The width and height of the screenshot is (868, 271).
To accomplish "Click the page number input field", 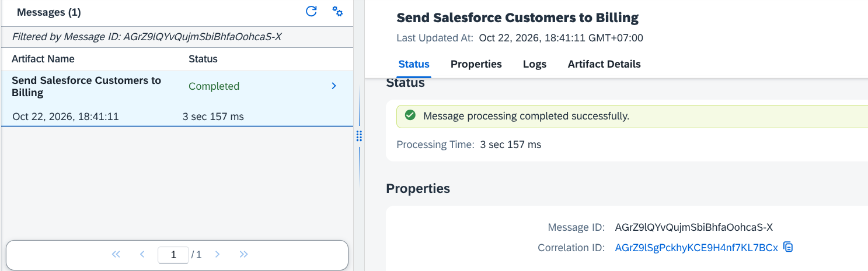I will [173, 255].
